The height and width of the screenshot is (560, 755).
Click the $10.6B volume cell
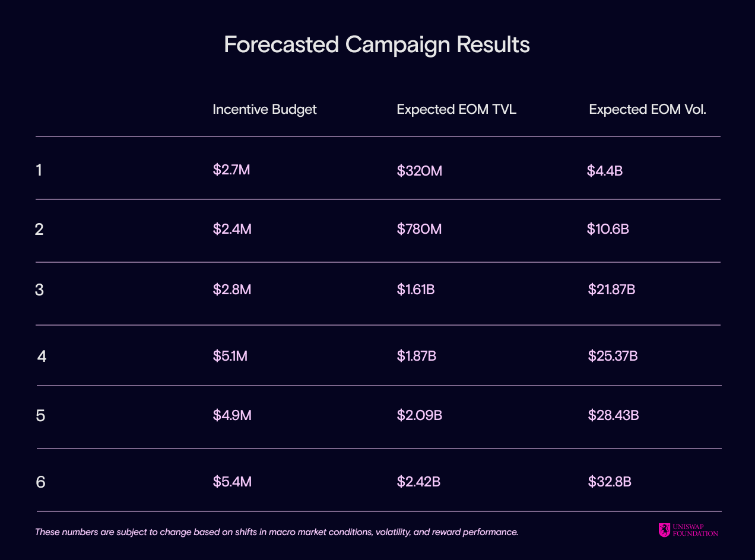608,229
